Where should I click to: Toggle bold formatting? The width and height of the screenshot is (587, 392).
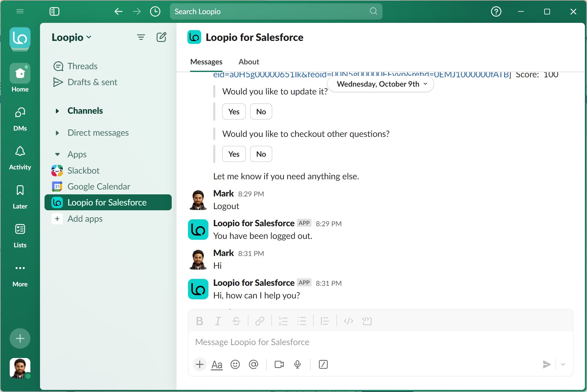tap(199, 321)
